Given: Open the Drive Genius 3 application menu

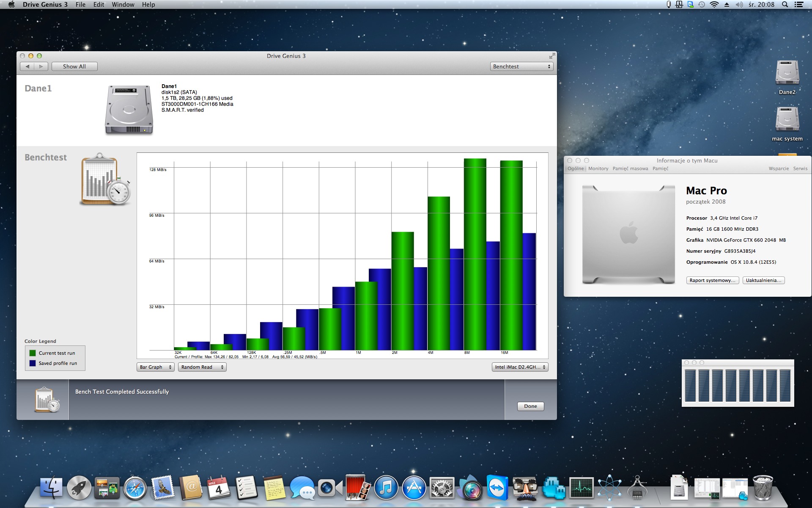Looking at the screenshot, I should coord(45,5).
